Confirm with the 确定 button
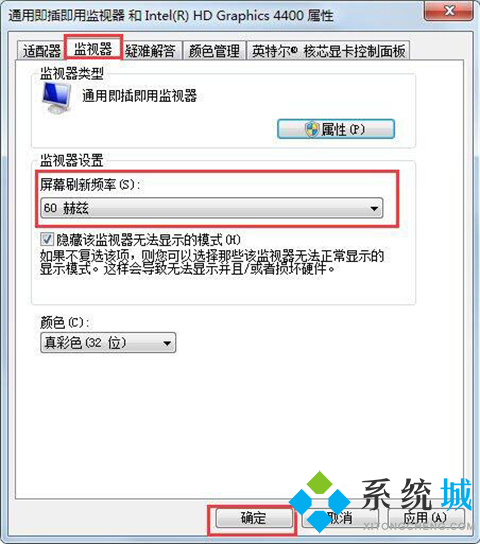The height and width of the screenshot is (544, 480). pos(253,519)
